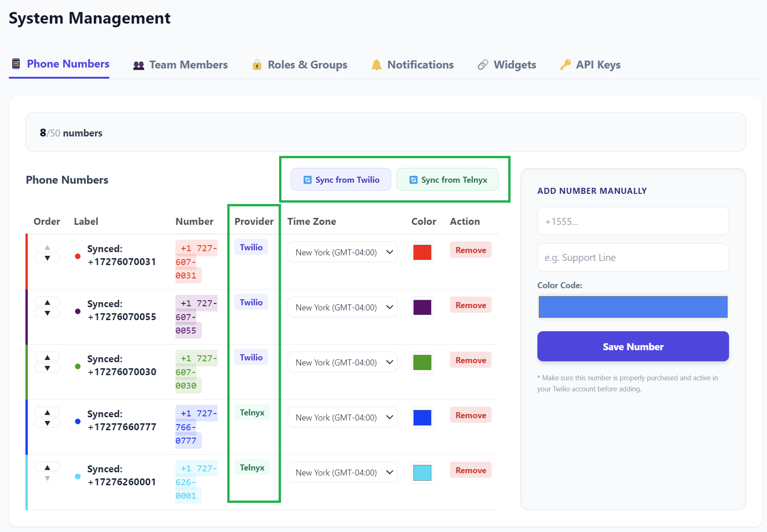
Task: Open purple color swatch for +17276070055
Action: pos(422,307)
